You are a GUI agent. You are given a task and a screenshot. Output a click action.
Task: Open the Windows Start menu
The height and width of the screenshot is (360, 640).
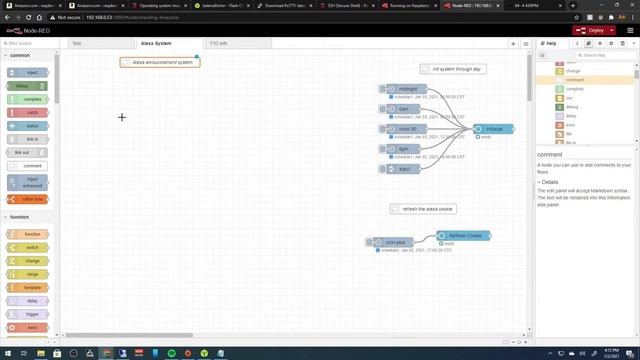pyautogui.click(x=8, y=353)
